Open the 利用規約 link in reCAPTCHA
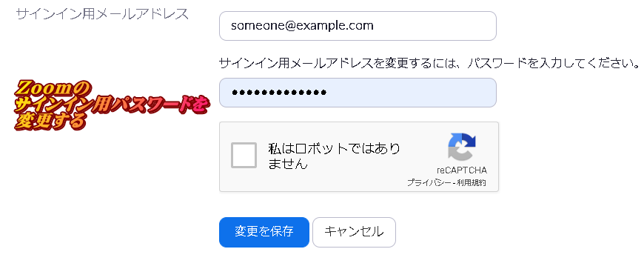The image size is (644, 269). coord(471,182)
